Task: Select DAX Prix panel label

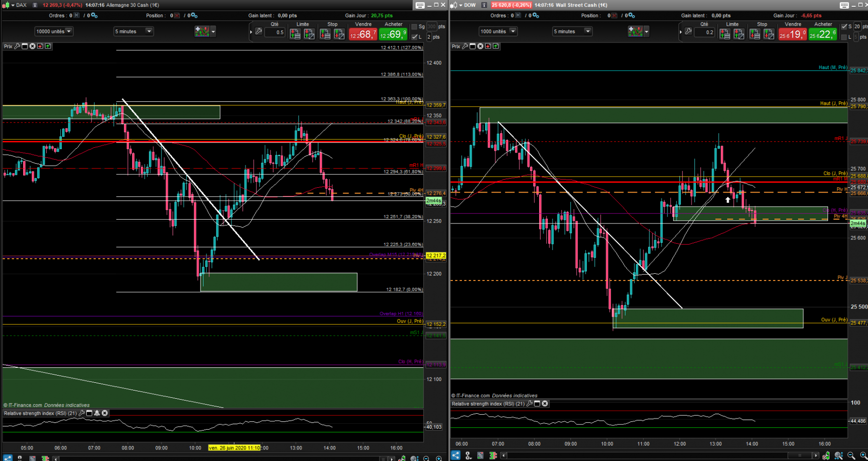Action: click(8, 46)
